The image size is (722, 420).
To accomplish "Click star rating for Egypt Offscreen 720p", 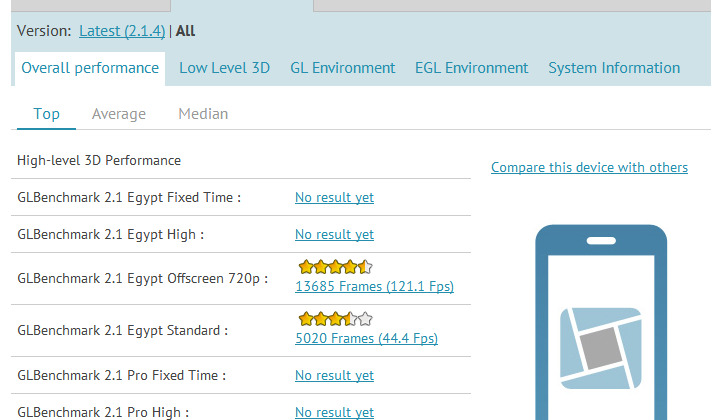I will pos(334,267).
